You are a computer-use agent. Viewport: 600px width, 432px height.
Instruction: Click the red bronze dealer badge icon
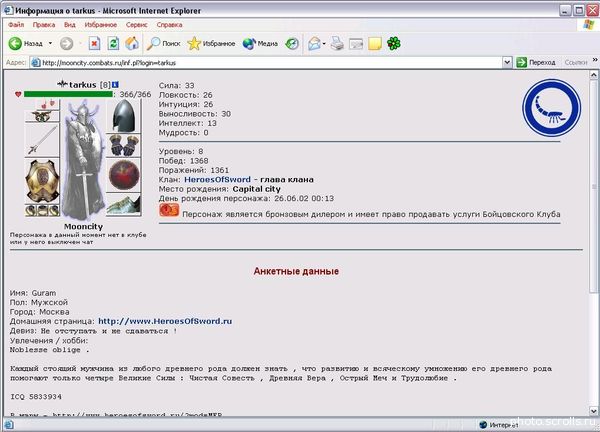(x=169, y=210)
